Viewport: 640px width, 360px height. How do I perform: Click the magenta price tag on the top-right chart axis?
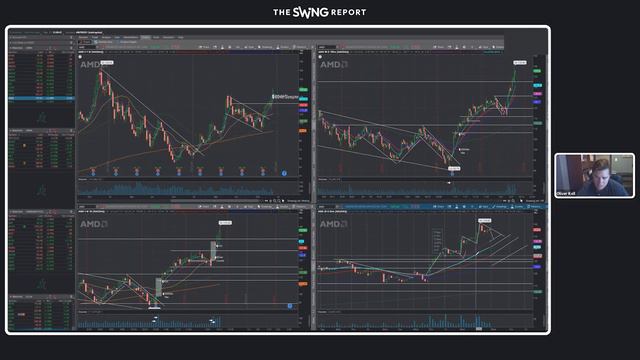tap(537, 94)
